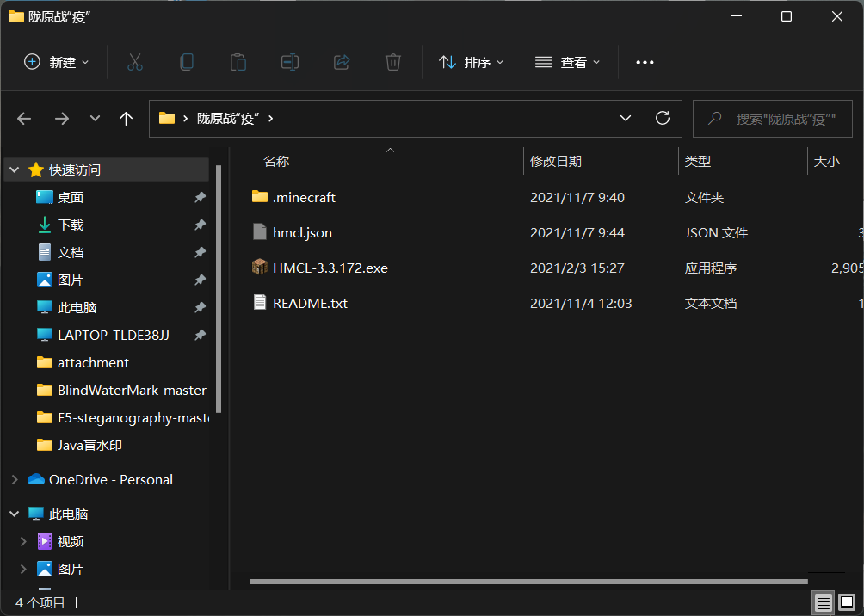Screen dimensions: 864x616
Task: Click the pin icon beside 下载
Action: [x=200, y=225]
